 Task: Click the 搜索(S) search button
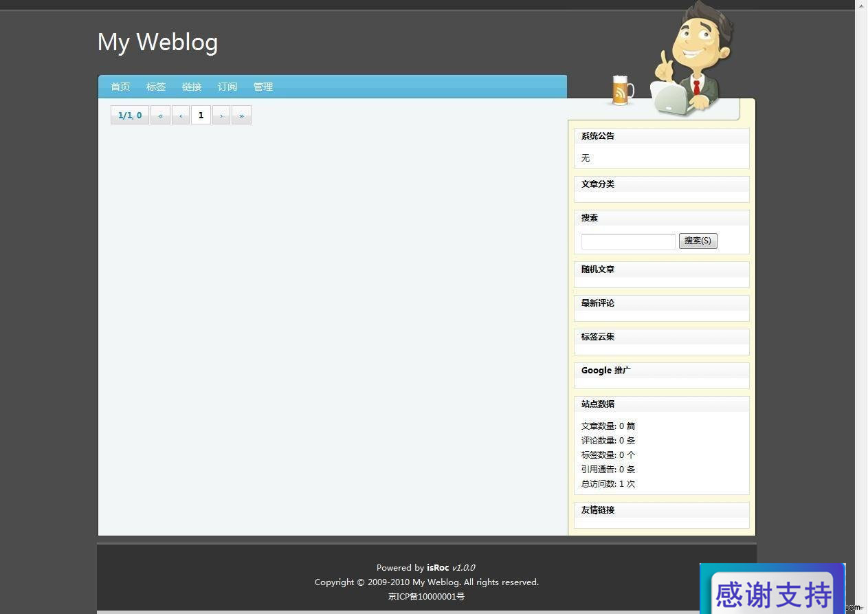[x=698, y=241]
